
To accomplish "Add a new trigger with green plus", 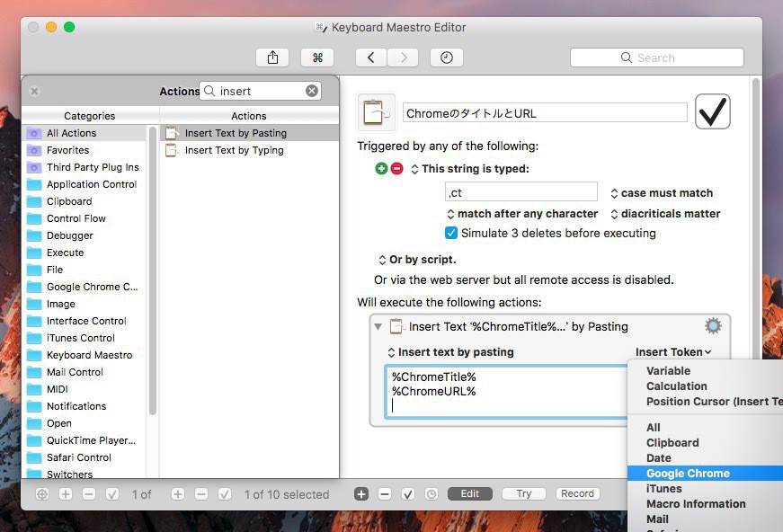I will pyautogui.click(x=381, y=168).
